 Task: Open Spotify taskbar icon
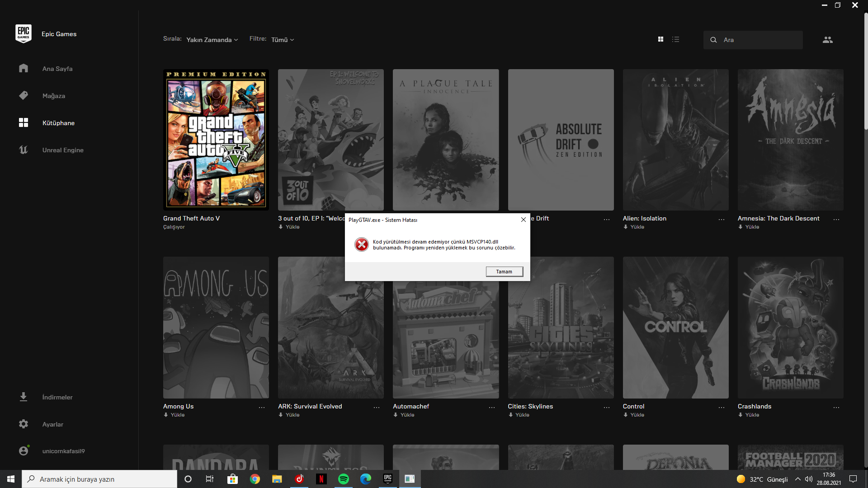tap(344, 479)
